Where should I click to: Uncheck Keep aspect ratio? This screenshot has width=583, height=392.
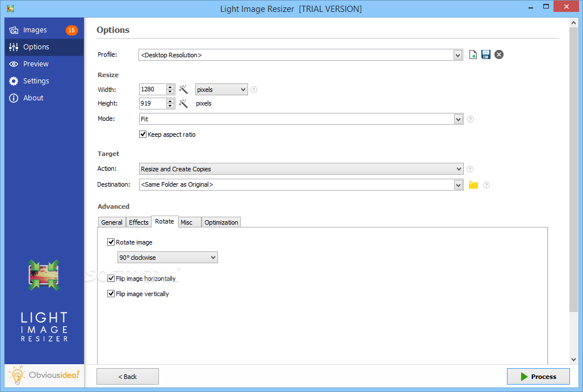click(143, 134)
